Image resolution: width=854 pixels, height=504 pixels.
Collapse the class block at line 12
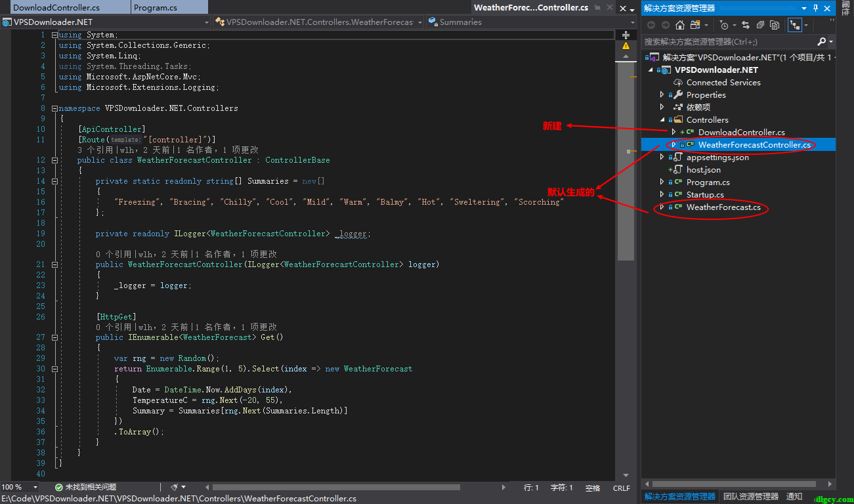(x=54, y=160)
